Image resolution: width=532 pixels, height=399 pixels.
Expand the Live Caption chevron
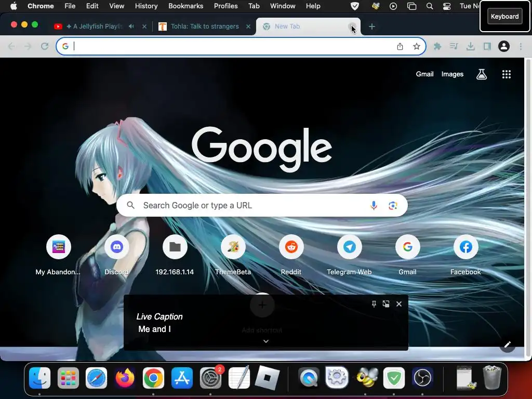[x=266, y=341]
